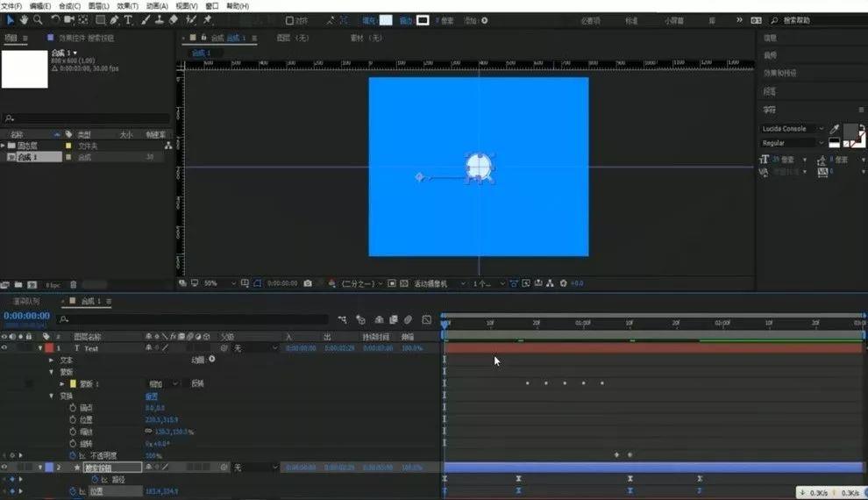Image resolution: width=868 pixels, height=500 pixels.
Task: Expand the Mask 1 twirl arrow
Action: (x=62, y=383)
